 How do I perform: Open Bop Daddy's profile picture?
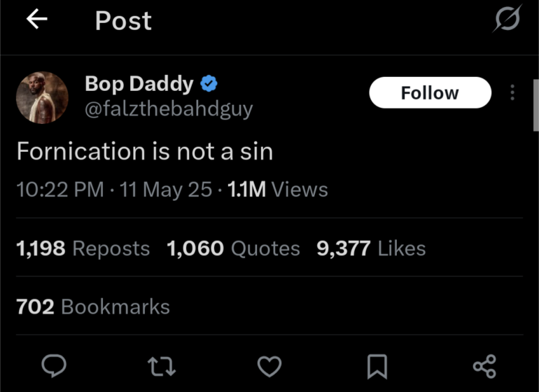point(42,97)
